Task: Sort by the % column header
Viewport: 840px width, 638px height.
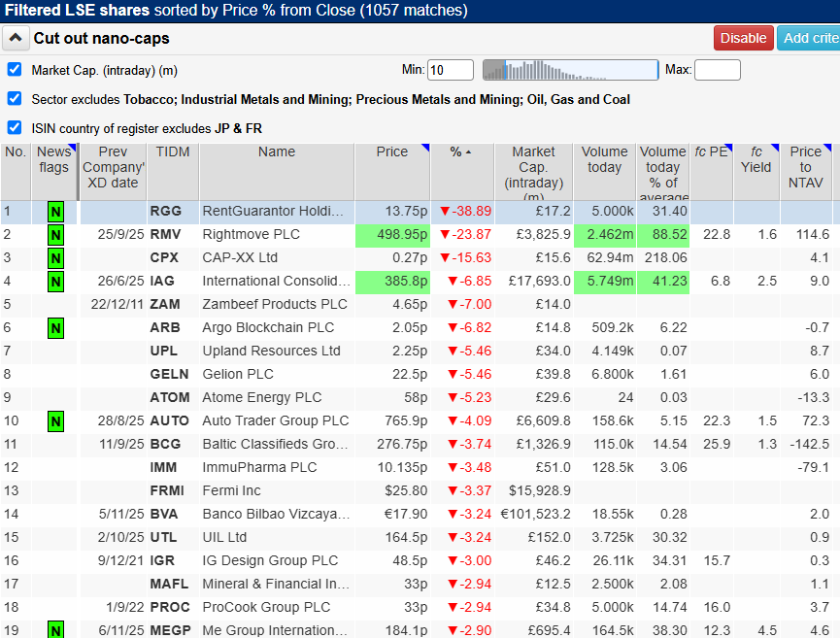Action: click(462, 173)
